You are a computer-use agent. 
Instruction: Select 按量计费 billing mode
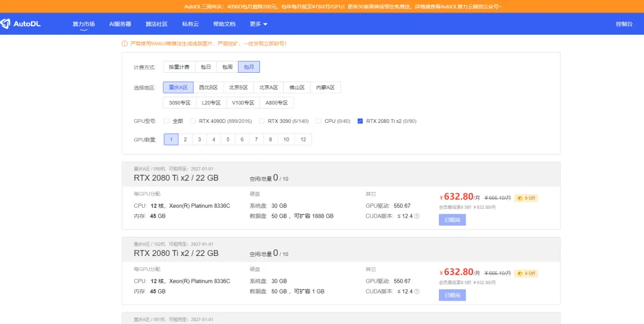[x=179, y=67]
